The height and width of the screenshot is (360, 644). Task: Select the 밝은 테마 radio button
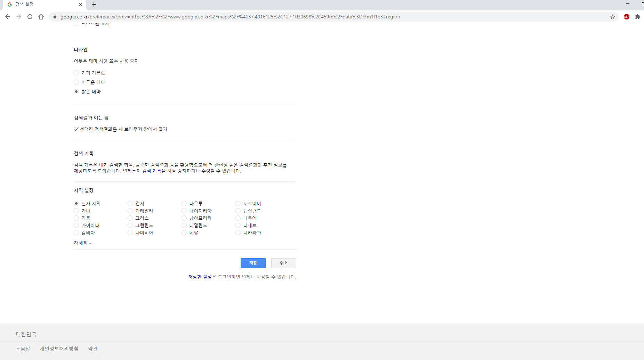tap(77, 92)
